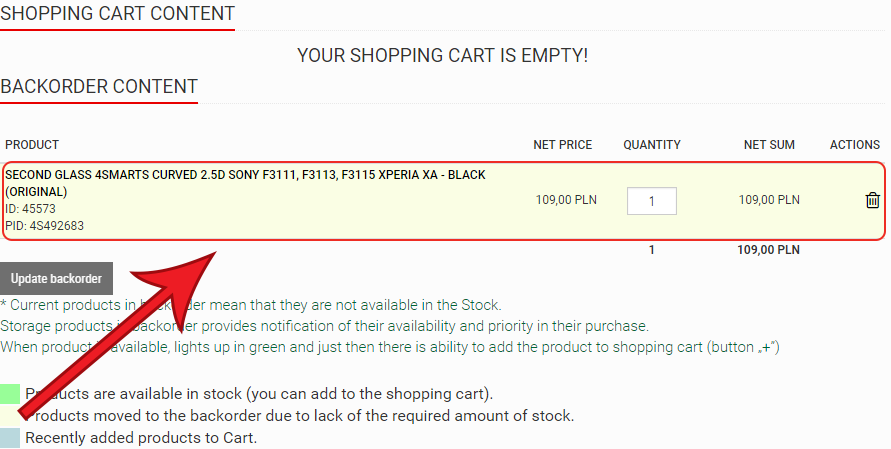This screenshot has height=449, width=891.
Task: Click the NET SUM column header
Action: pyautogui.click(x=769, y=145)
